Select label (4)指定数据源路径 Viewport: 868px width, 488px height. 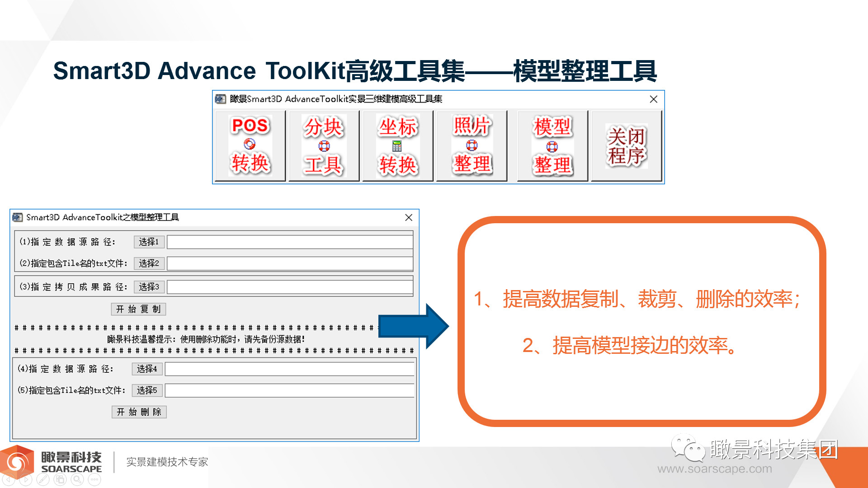(66, 369)
